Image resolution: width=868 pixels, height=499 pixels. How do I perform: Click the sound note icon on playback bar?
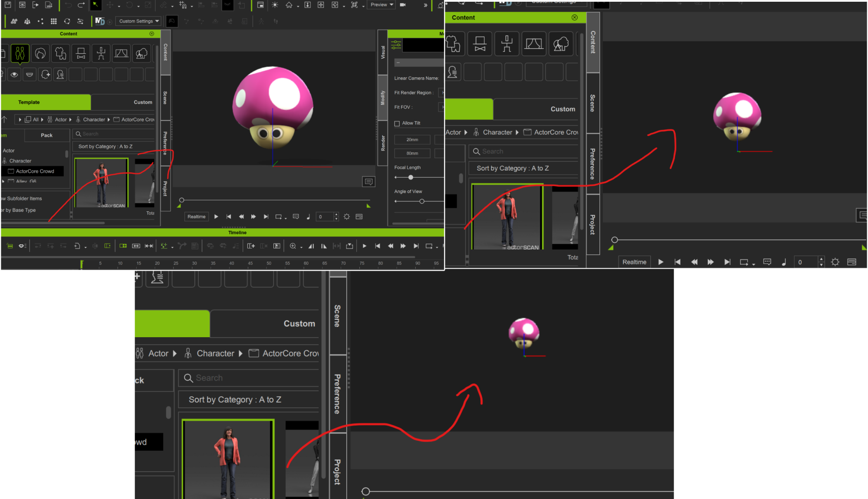(x=308, y=217)
